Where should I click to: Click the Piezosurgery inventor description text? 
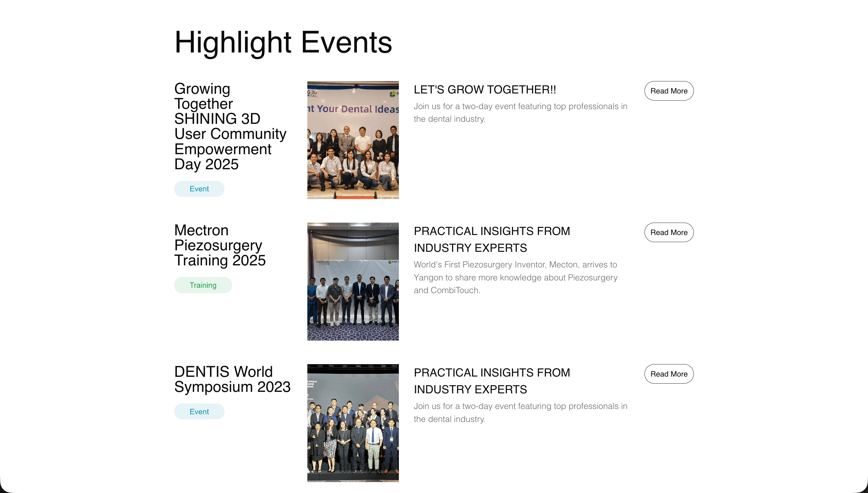click(515, 277)
